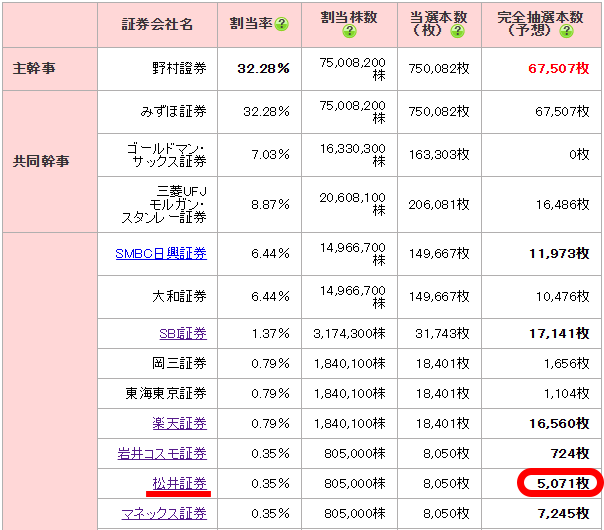The height and width of the screenshot is (530, 604).
Task: Click the help icon beside 当選本数（枚）
Action: [457, 31]
